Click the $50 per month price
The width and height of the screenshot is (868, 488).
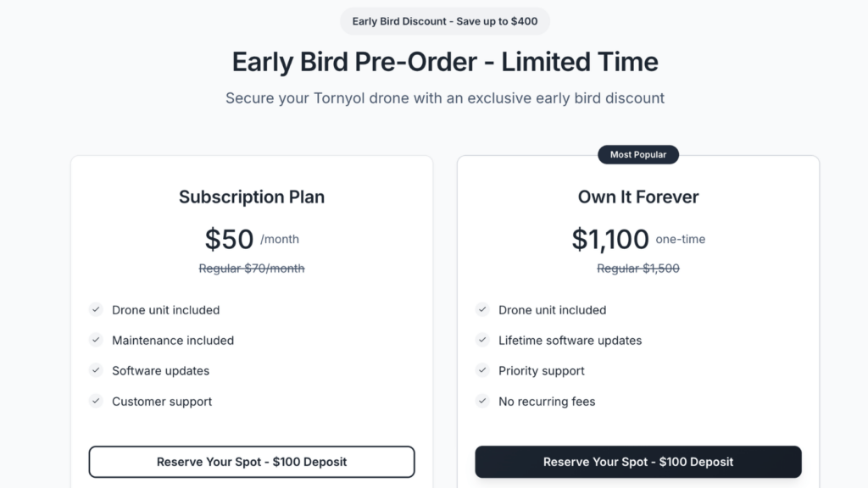[252, 239]
